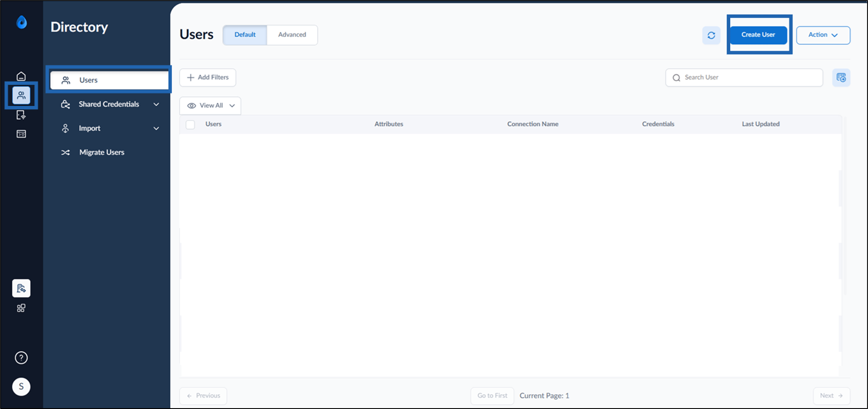
Task: Click the Import person icon
Action: tap(65, 128)
